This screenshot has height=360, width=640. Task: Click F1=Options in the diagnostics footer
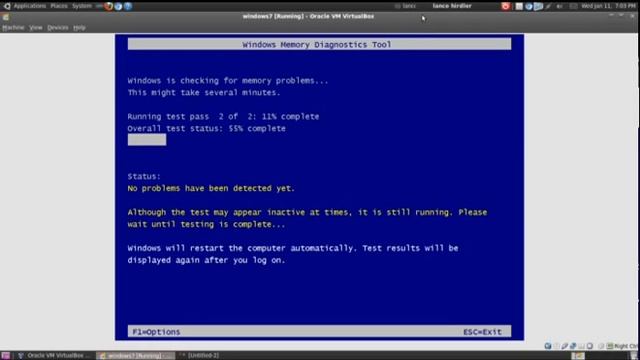pyautogui.click(x=156, y=332)
